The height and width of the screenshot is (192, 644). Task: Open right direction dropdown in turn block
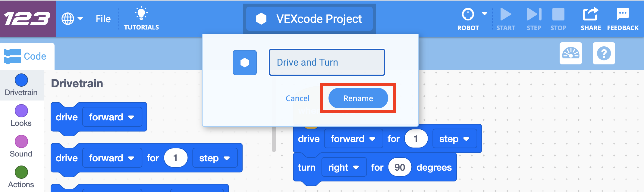point(344,167)
